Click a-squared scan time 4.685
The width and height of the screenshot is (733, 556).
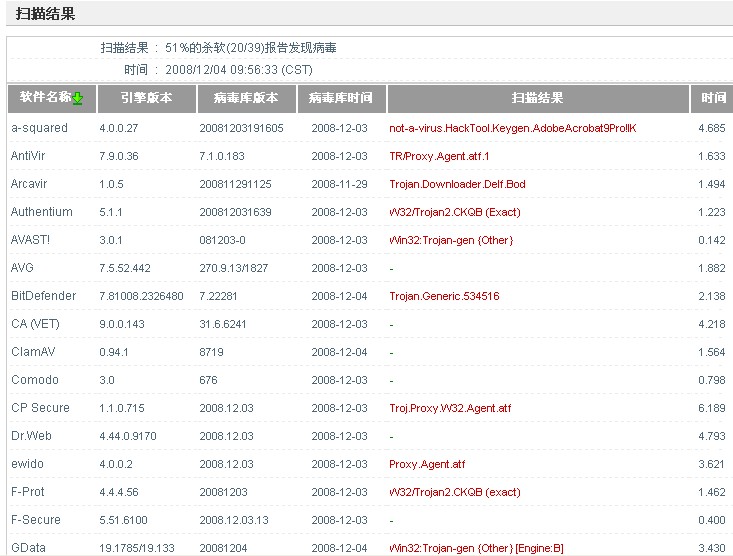711,128
